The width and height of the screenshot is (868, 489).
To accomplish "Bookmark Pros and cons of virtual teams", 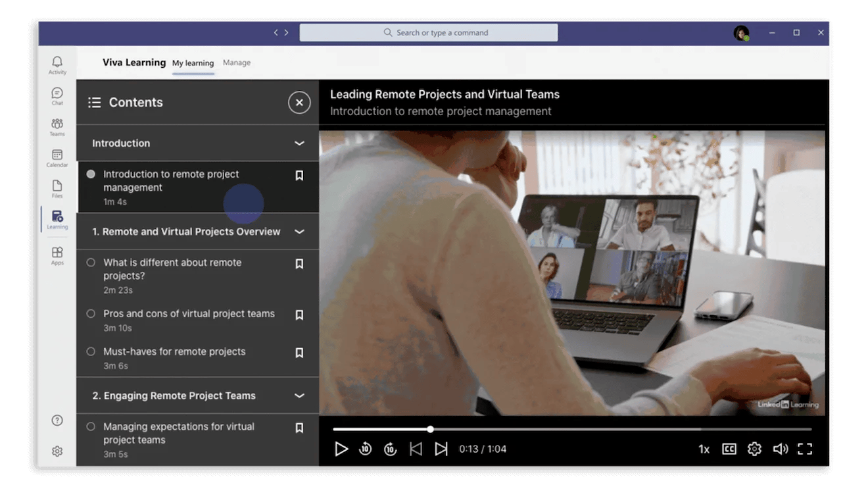I will pyautogui.click(x=299, y=315).
